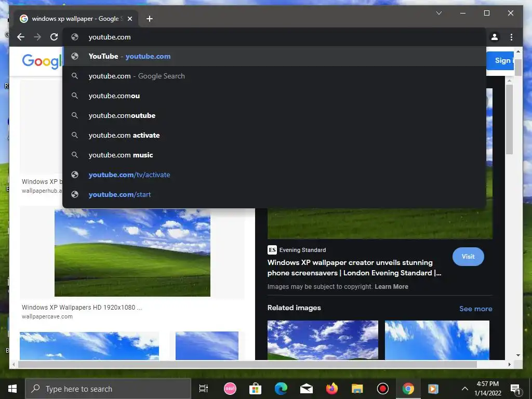Go back with the browser back arrow
Image resolution: width=532 pixels, height=399 pixels.
[21, 37]
